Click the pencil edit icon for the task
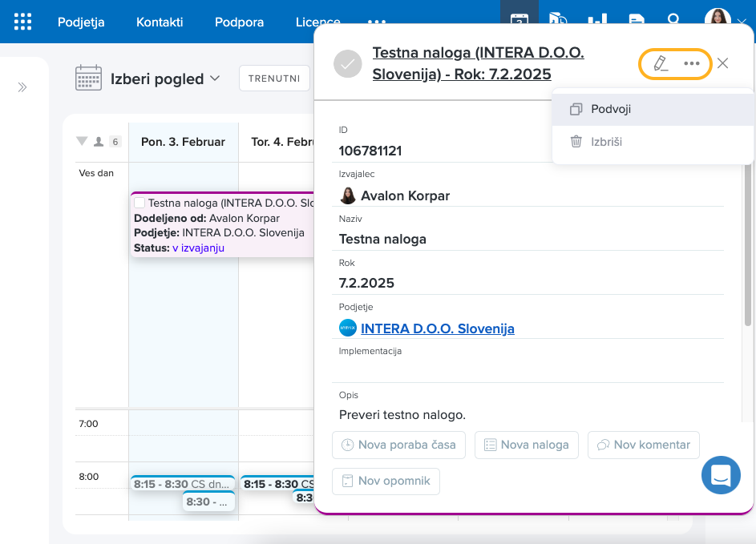This screenshot has height=544, width=756. coord(661,63)
